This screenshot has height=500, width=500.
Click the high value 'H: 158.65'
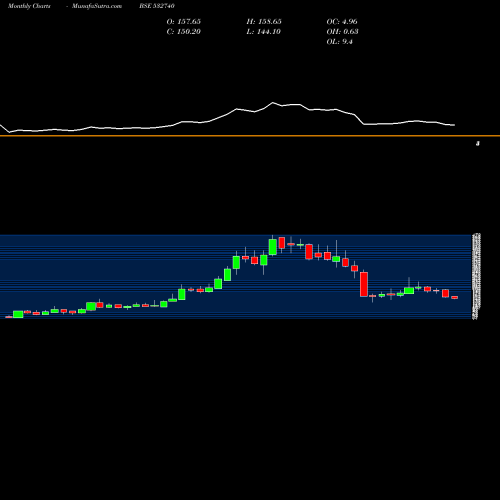(264, 22)
